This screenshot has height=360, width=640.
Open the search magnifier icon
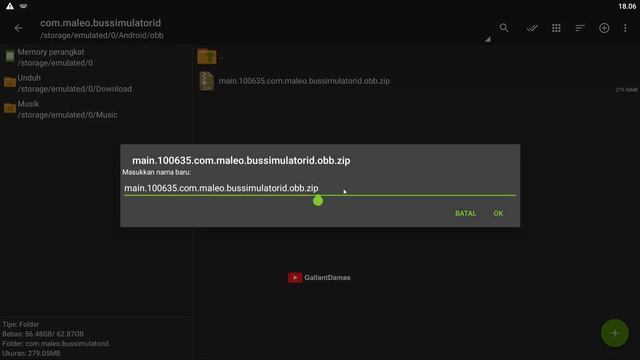tap(504, 28)
